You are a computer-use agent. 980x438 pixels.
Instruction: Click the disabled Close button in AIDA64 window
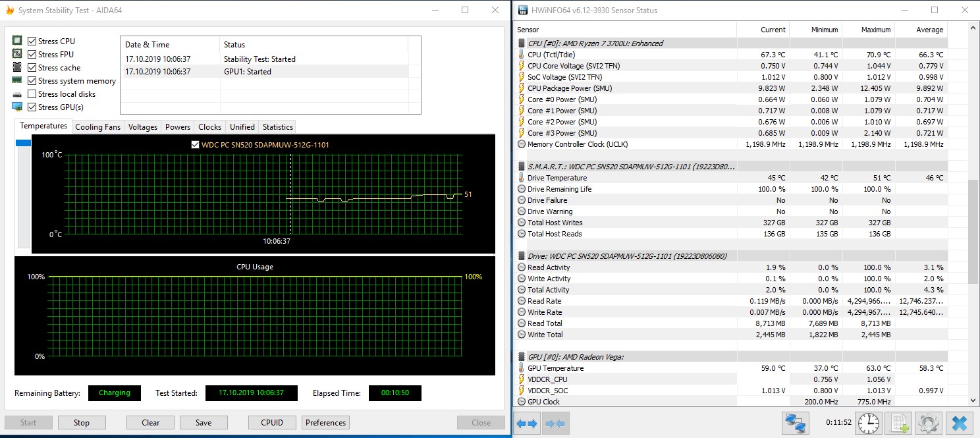(481, 423)
